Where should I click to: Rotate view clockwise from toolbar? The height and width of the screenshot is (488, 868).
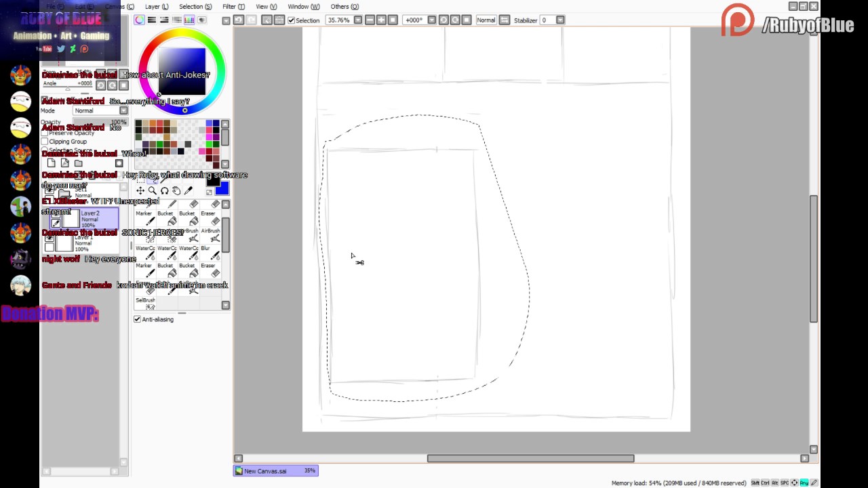pyautogui.click(x=455, y=20)
